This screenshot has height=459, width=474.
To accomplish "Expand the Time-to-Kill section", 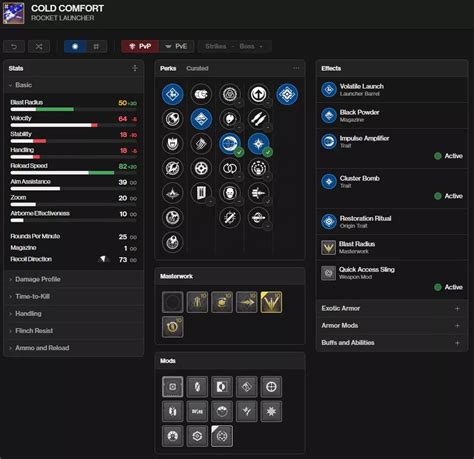I will 74,296.
